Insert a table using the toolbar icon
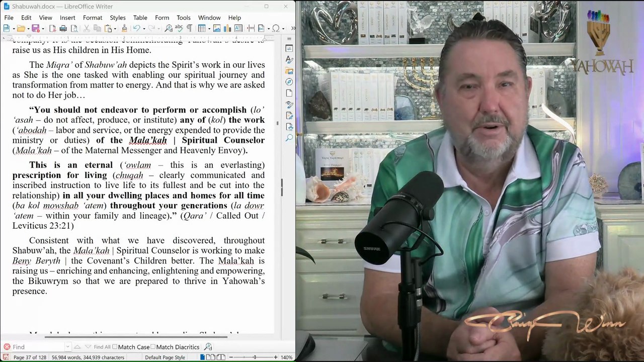Image resolution: width=644 pixels, height=362 pixels. click(202, 28)
